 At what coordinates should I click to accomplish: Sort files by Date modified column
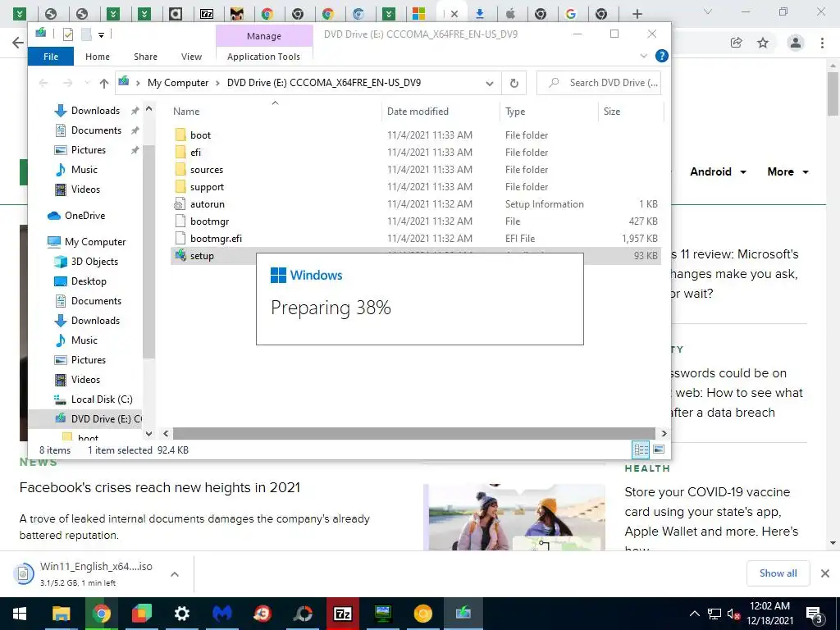(x=418, y=112)
